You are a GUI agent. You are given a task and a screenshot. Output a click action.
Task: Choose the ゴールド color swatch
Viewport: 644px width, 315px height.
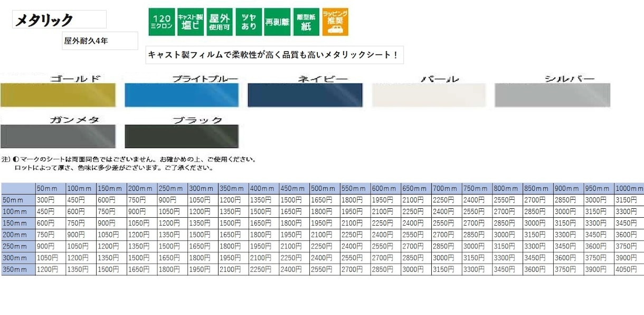pos(58,95)
